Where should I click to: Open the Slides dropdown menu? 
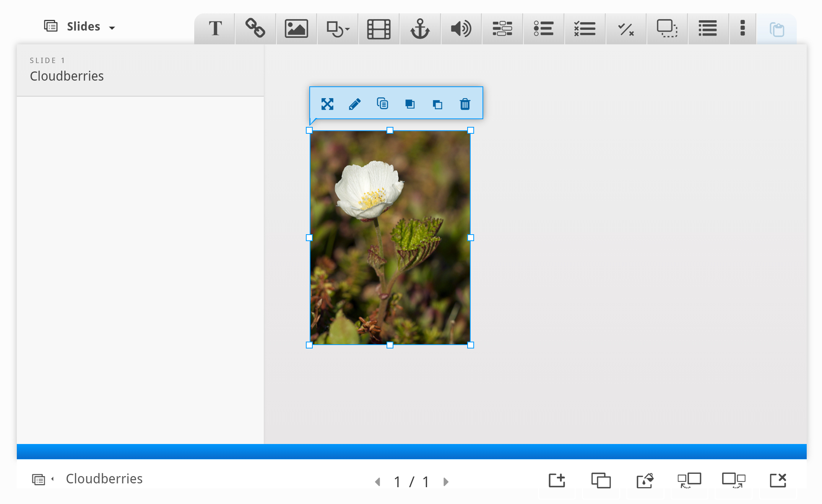point(80,26)
